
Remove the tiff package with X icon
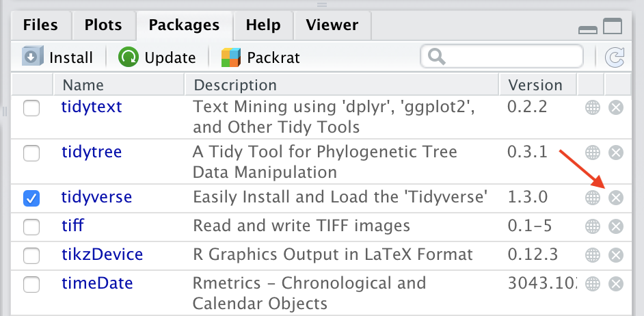[615, 226]
